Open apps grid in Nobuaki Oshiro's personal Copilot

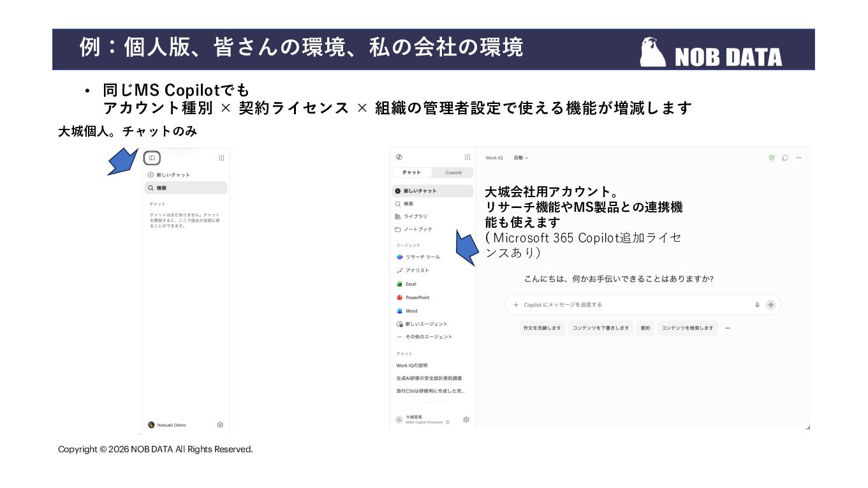point(221,158)
